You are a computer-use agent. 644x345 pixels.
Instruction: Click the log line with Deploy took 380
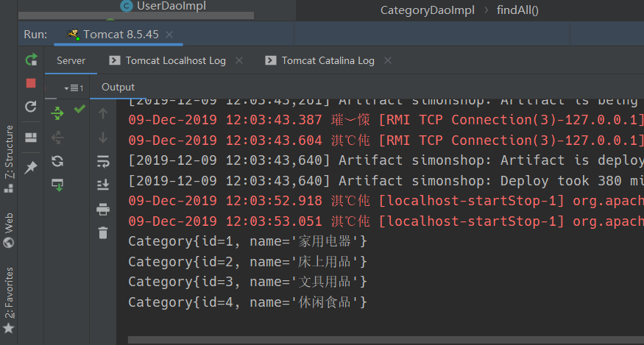[386, 181]
